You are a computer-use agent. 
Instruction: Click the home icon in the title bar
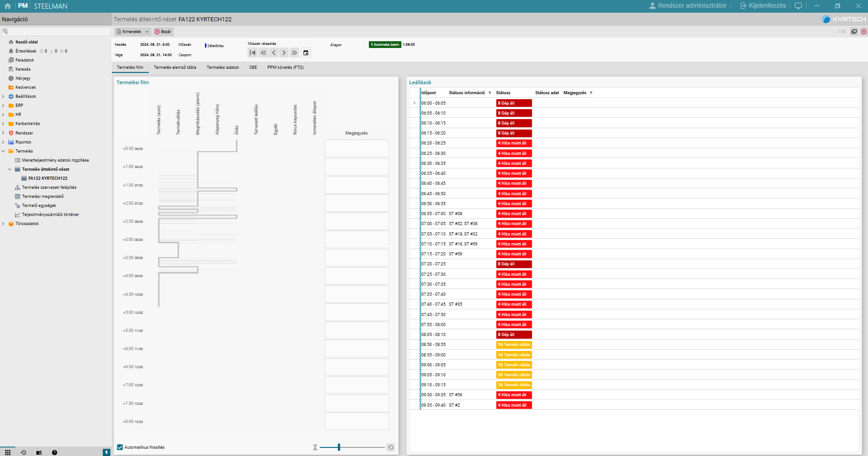tap(8, 6)
